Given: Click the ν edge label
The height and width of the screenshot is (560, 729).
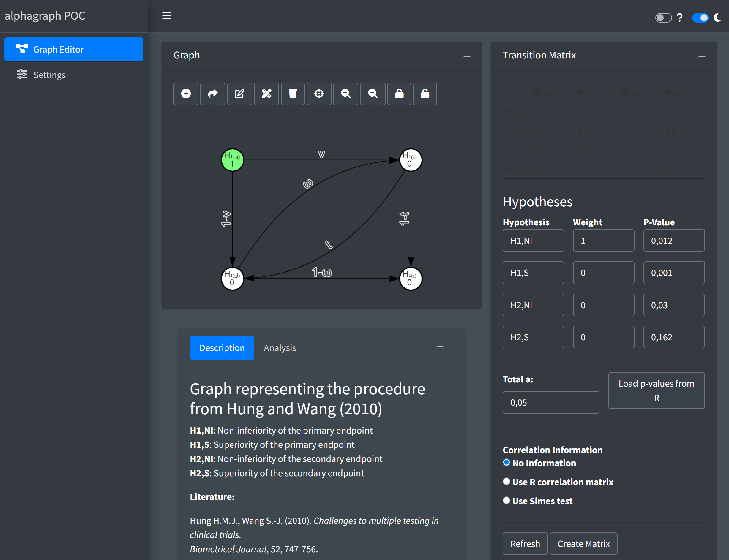Looking at the screenshot, I should pyautogui.click(x=321, y=154).
